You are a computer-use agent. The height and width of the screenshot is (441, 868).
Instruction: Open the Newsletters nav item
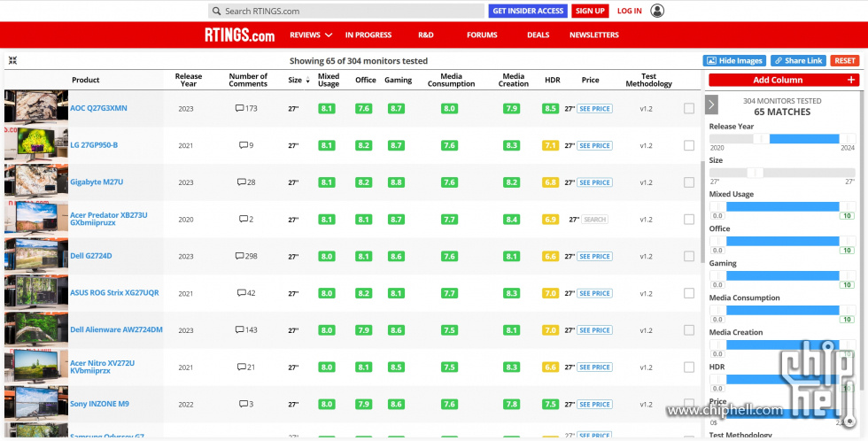pyautogui.click(x=594, y=35)
